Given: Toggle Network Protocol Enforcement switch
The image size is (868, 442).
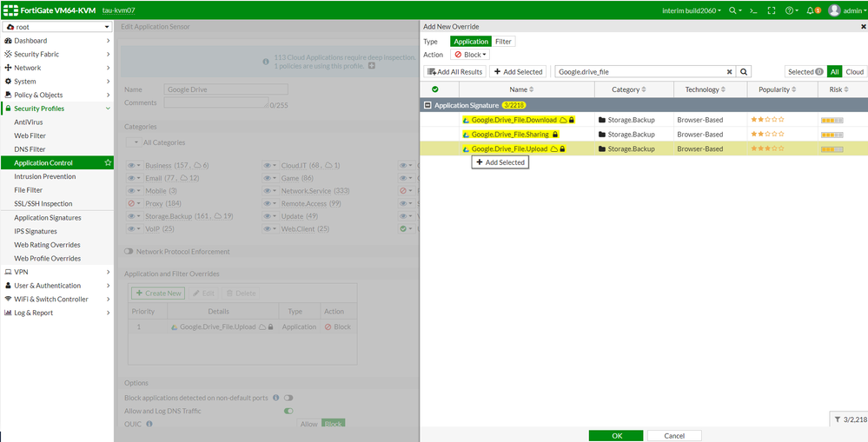Looking at the screenshot, I should tap(129, 252).
